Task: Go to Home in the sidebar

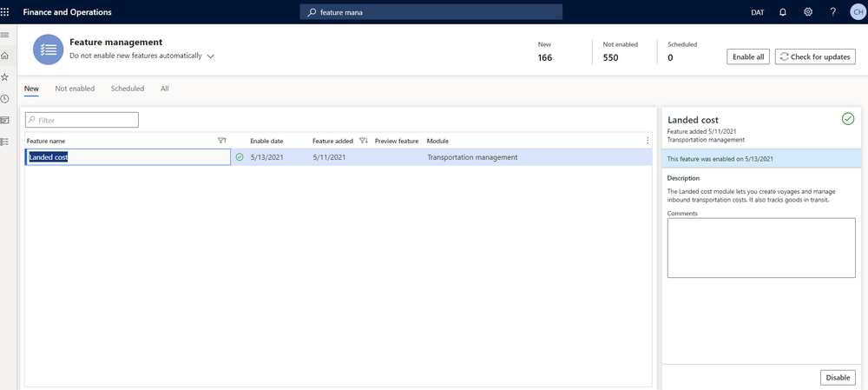Action: click(x=5, y=56)
